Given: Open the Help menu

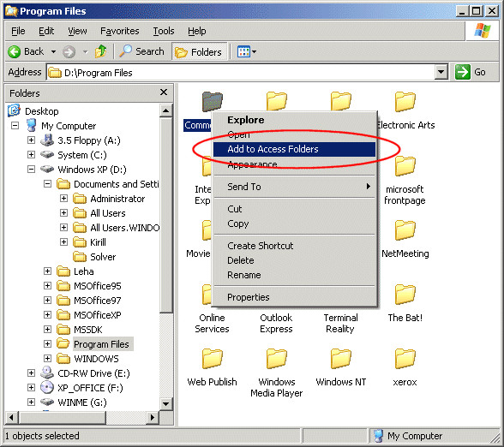Looking at the screenshot, I should (x=197, y=31).
